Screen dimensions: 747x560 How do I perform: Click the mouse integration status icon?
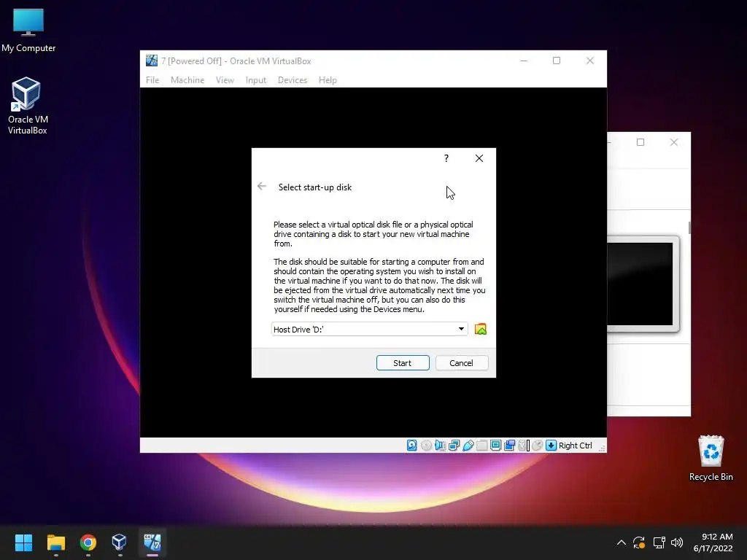tap(538, 446)
